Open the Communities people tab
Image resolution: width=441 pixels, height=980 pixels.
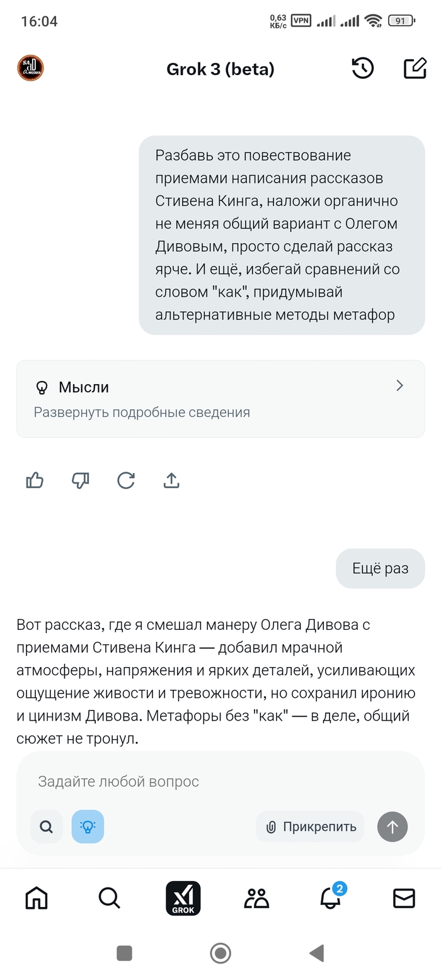[x=256, y=898]
